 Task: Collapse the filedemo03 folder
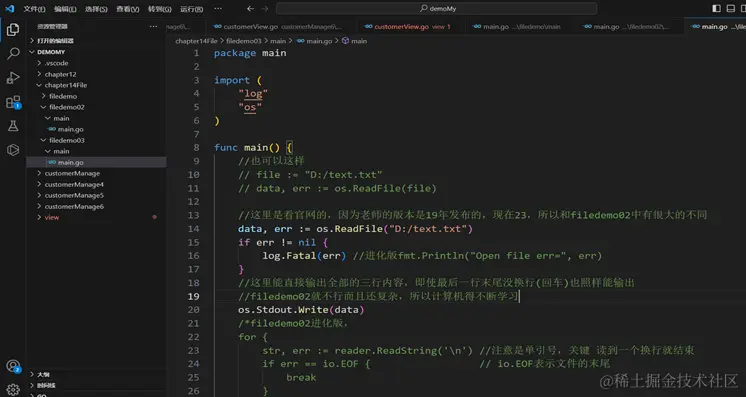[x=96, y=140]
